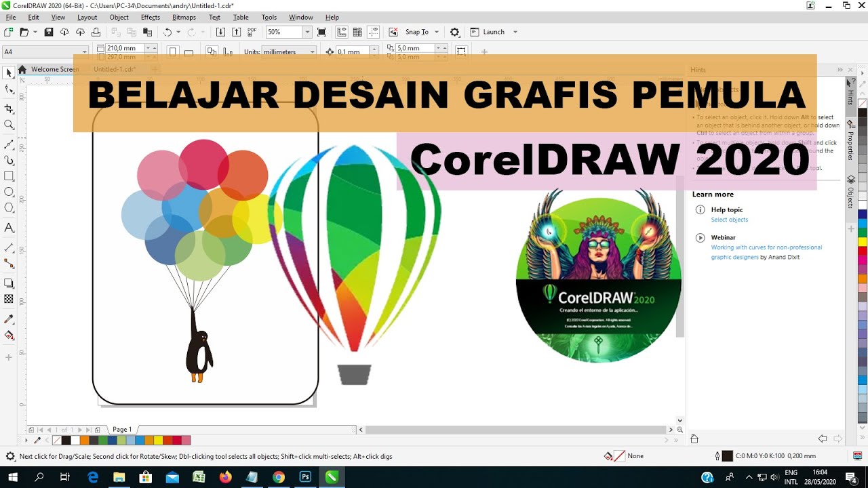
Task: Select the Crop tool
Action: click(9, 108)
